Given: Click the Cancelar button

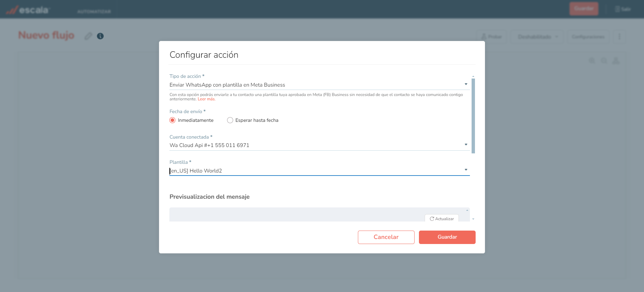Looking at the screenshot, I should coord(386,237).
